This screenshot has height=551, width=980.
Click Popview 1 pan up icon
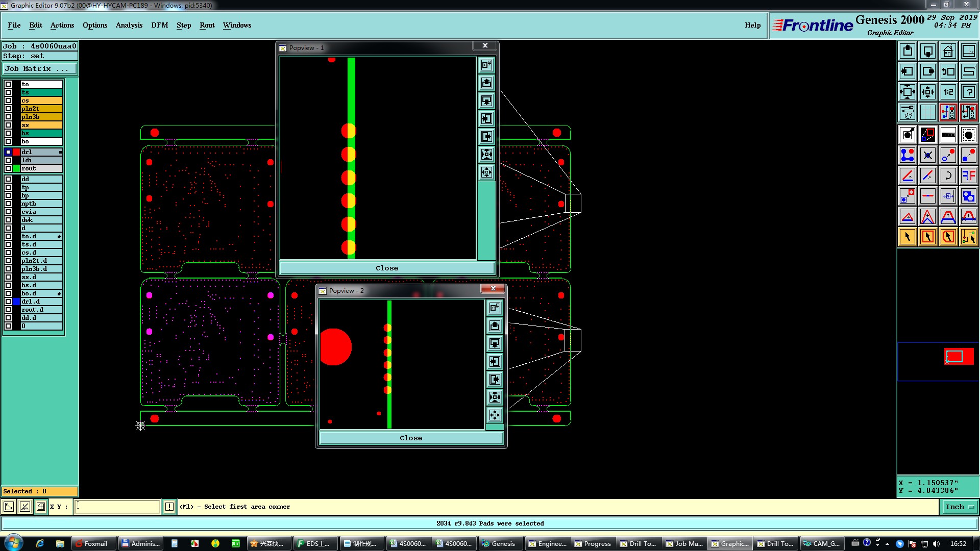(x=487, y=83)
